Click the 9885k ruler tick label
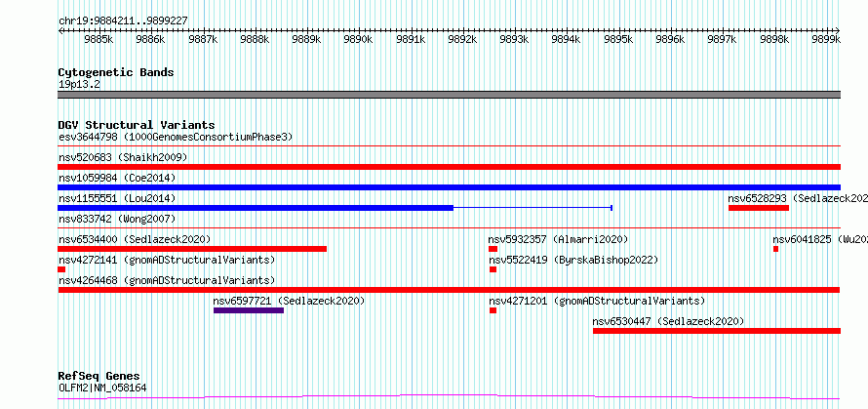The width and height of the screenshot is (868, 409). pos(99,39)
